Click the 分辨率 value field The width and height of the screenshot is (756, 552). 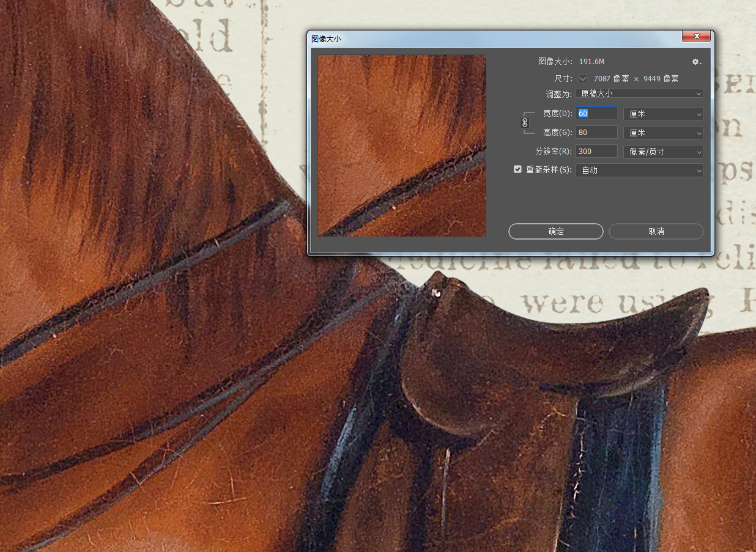[x=596, y=152]
